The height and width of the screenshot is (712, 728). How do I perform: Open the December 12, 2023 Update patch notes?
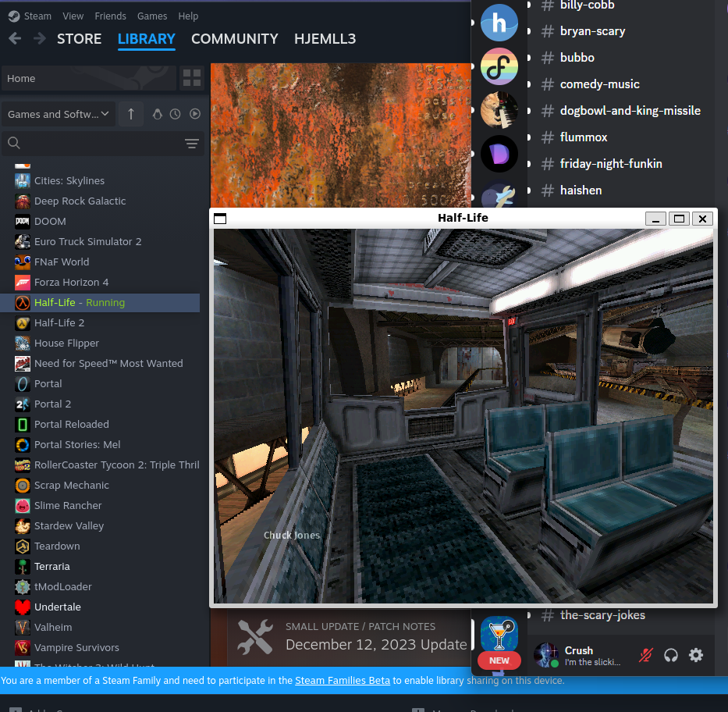[x=376, y=645]
